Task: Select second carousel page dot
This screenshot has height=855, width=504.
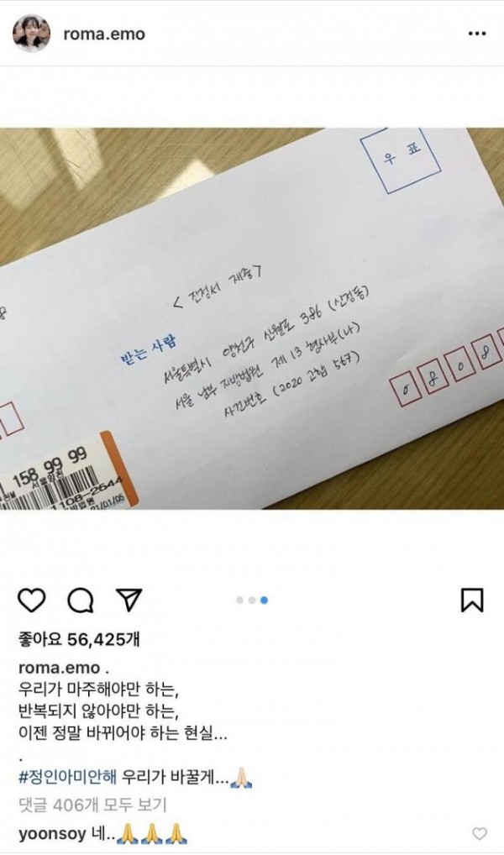Action: click(252, 601)
